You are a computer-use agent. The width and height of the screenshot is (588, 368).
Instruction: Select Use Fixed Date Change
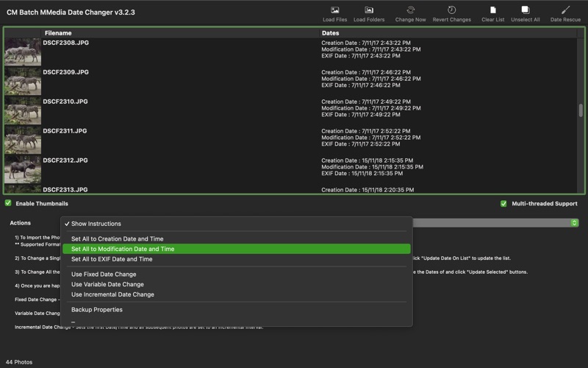[x=236, y=274]
